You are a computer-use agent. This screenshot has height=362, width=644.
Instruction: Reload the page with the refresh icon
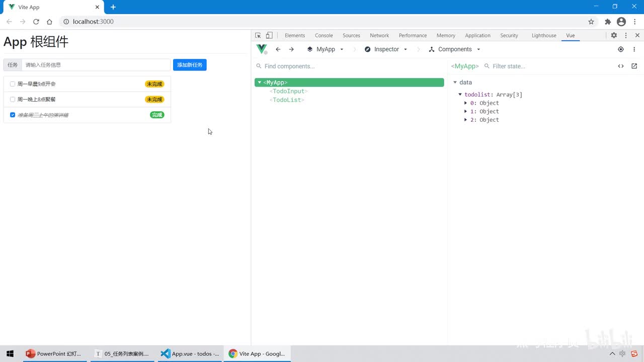pos(36,22)
